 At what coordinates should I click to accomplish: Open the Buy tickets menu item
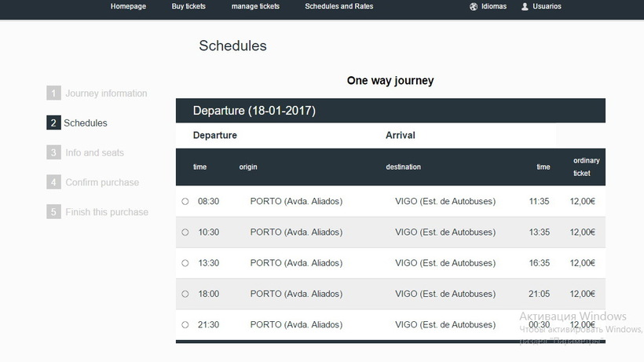[x=188, y=6]
